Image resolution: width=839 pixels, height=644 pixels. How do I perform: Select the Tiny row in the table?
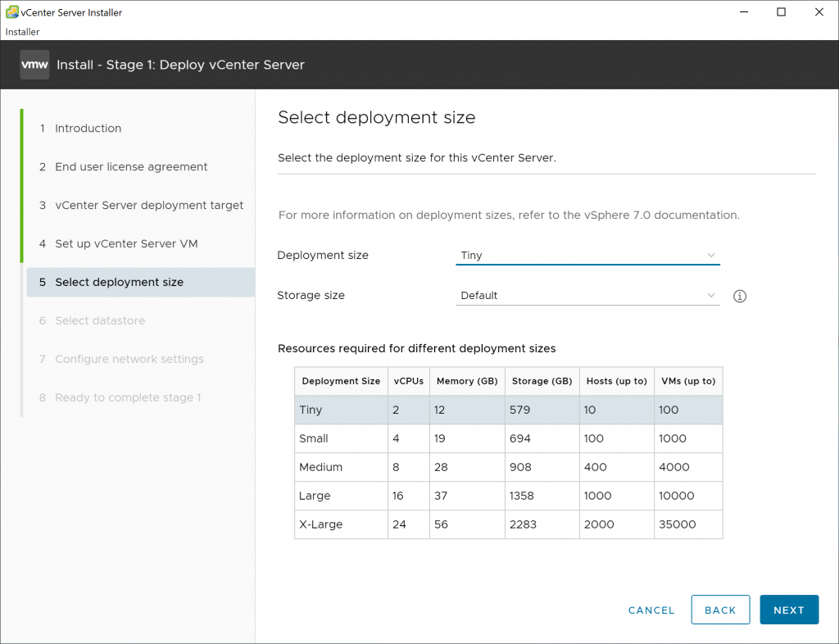coord(508,410)
